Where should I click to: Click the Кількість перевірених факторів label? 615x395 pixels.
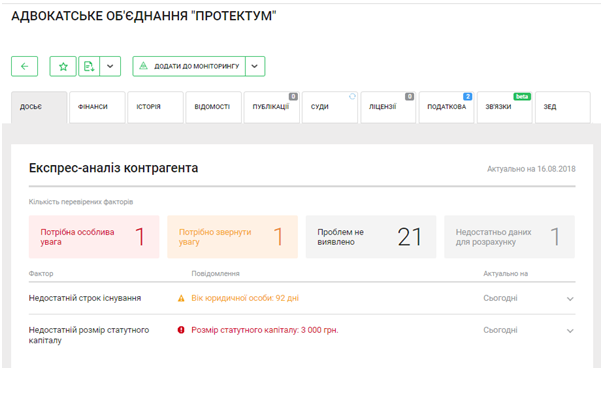click(x=81, y=202)
